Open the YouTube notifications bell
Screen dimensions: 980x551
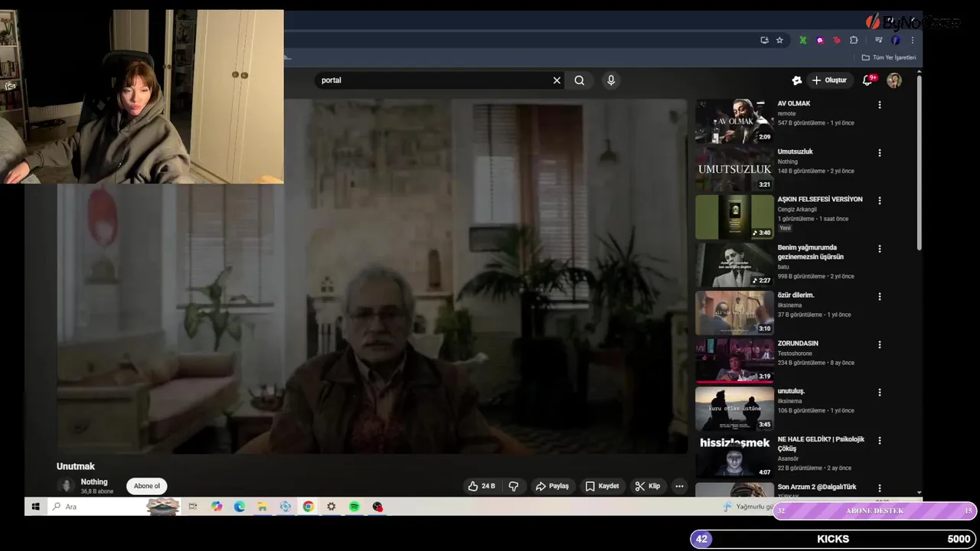click(867, 80)
